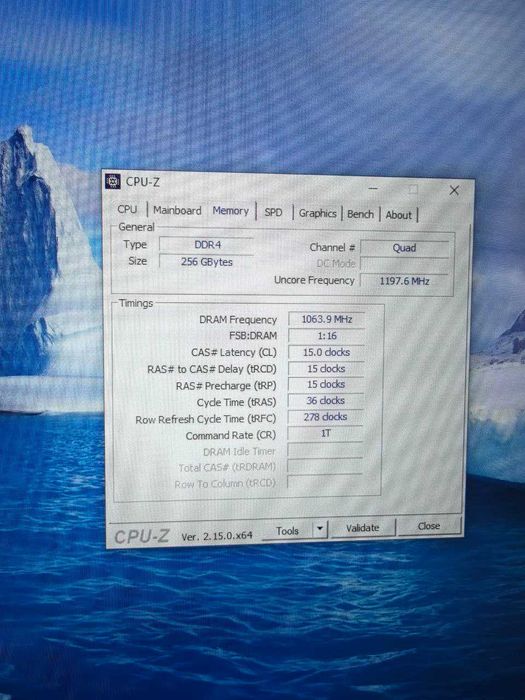Viewport: 525px width, 700px height.
Task: Expand the Tools dropdown arrow
Action: pyautogui.click(x=320, y=529)
